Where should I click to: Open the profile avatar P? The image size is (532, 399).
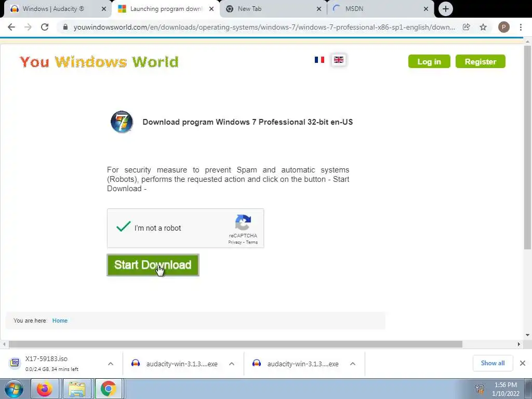click(504, 27)
